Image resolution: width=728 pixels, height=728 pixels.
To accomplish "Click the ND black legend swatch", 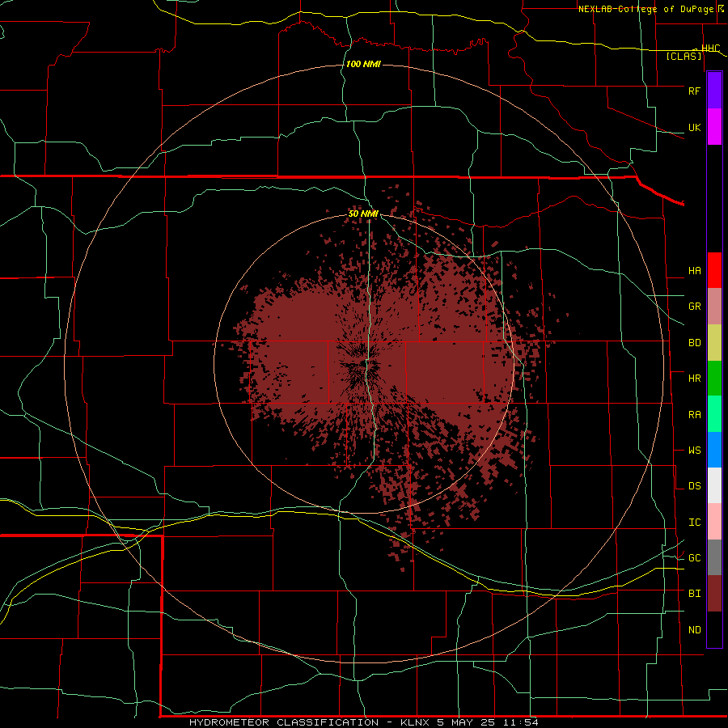I will click(714, 629).
